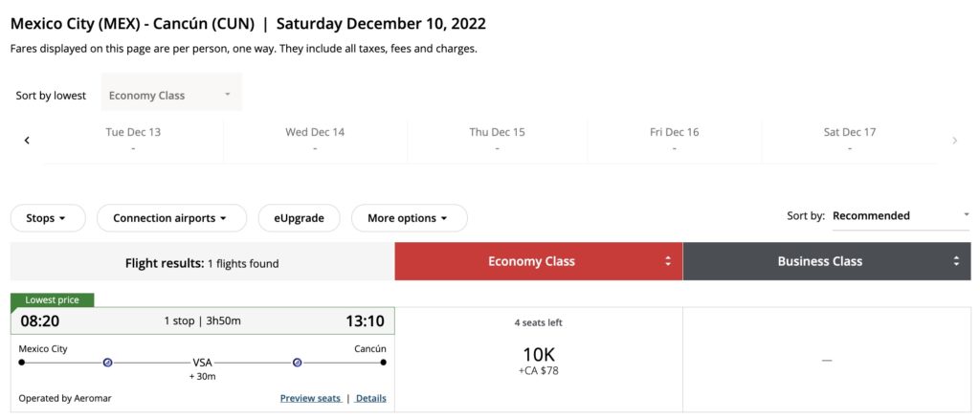The image size is (980, 420).
Task: Go to previous dates with left arrow
Action: [27, 141]
